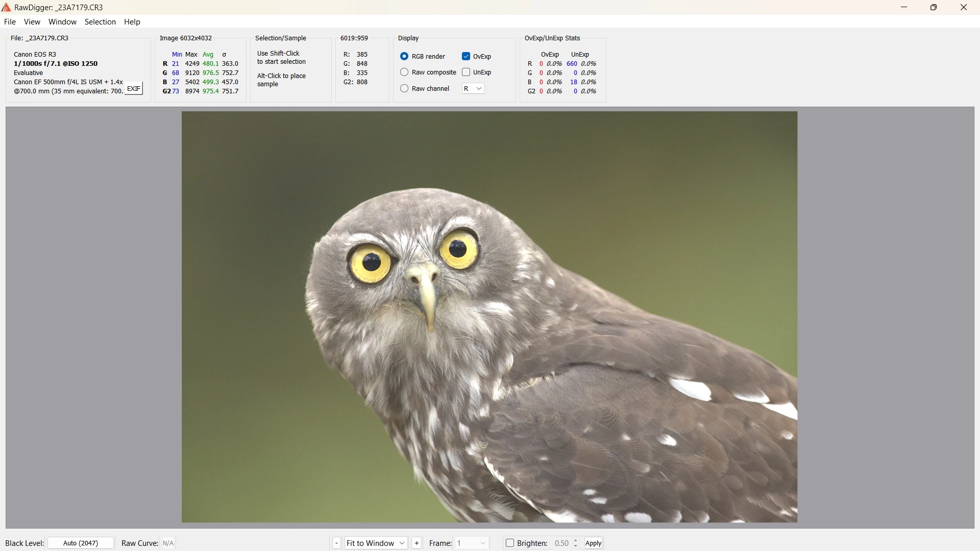Screen dimensions: 980x551
Task: Enable the UnExp checkbox
Action: 466,72
